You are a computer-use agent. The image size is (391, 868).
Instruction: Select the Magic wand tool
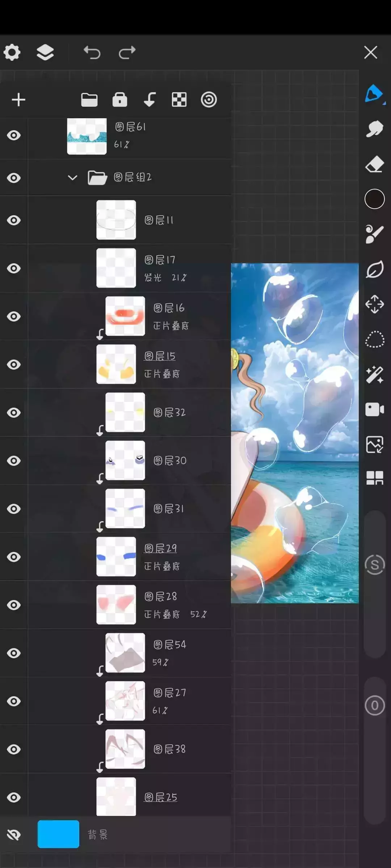point(374,375)
